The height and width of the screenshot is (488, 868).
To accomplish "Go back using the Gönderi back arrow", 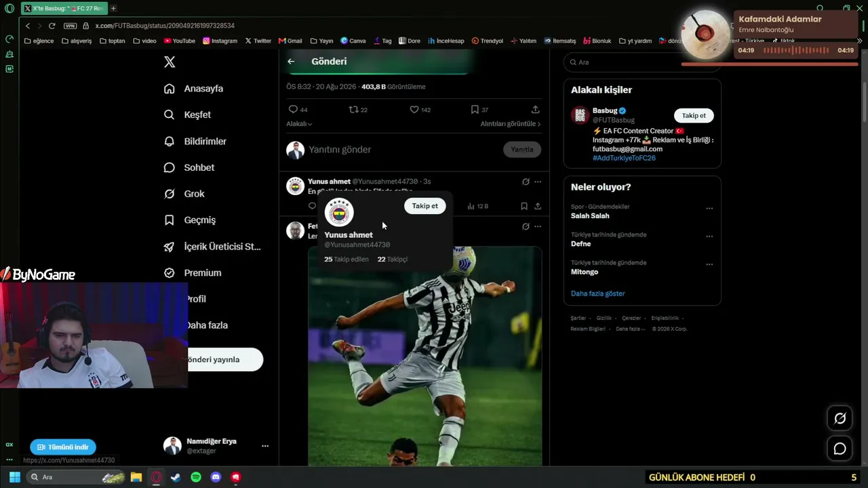I will pos(291,62).
